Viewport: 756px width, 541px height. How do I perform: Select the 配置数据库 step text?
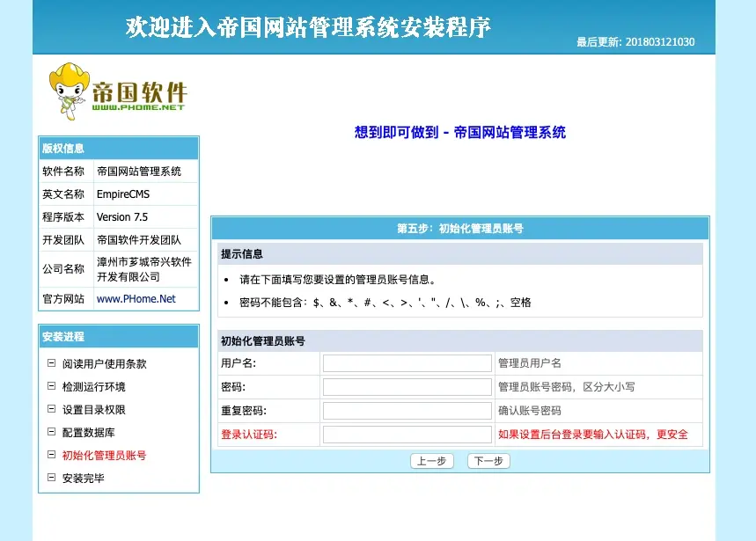coord(88,433)
